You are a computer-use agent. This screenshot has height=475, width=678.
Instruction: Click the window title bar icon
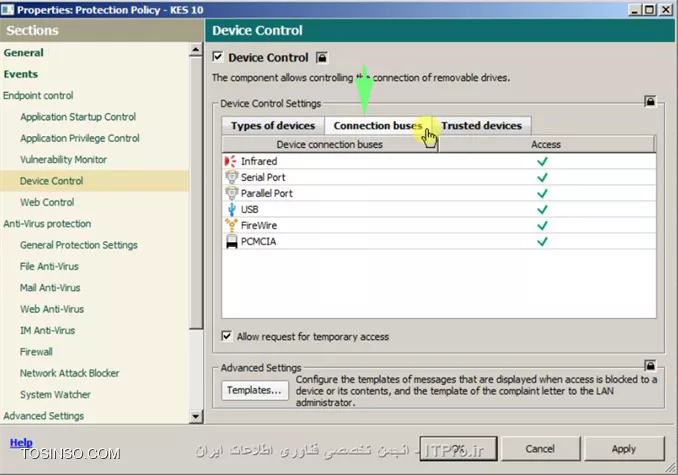tap(7, 10)
